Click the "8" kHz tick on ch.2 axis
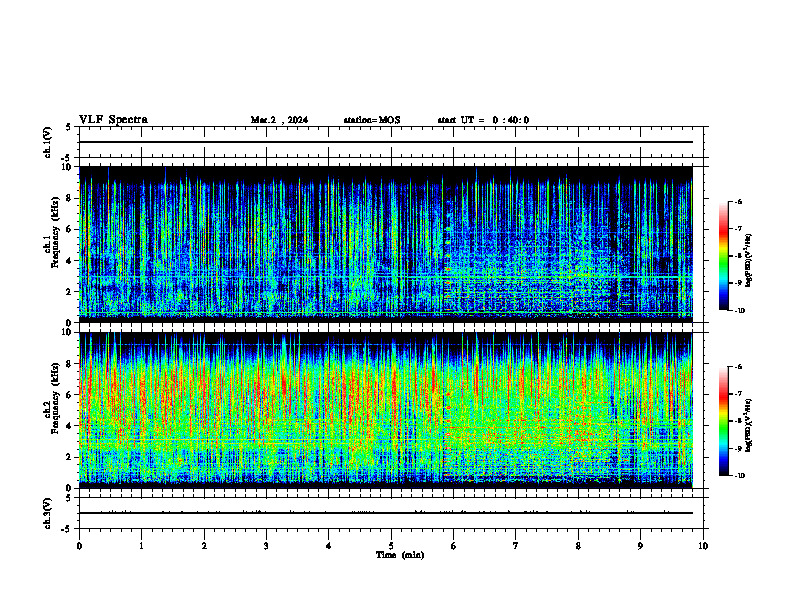Image resolution: width=792 pixels, height=612 pixels. coord(69,364)
